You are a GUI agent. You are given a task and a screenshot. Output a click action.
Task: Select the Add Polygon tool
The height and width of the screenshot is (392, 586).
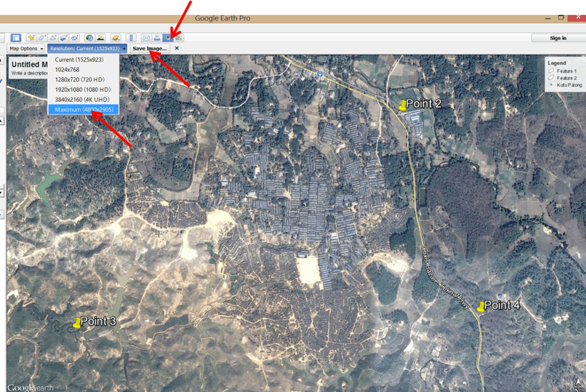tap(42, 38)
